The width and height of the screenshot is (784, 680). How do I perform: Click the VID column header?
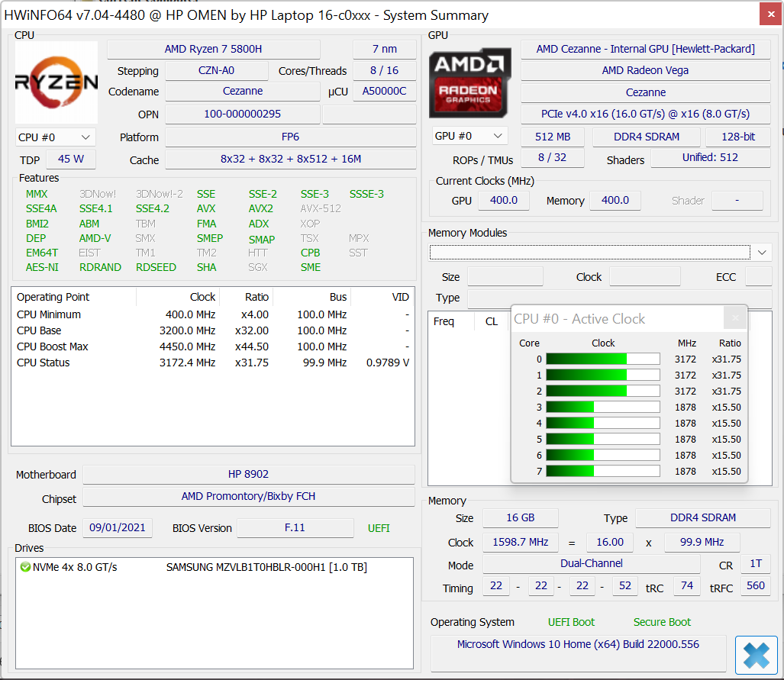point(383,297)
